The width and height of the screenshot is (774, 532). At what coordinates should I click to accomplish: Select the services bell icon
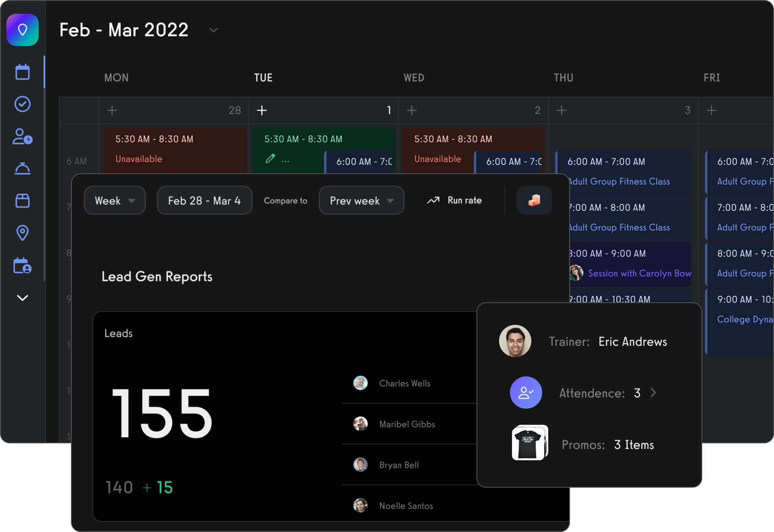(22, 168)
